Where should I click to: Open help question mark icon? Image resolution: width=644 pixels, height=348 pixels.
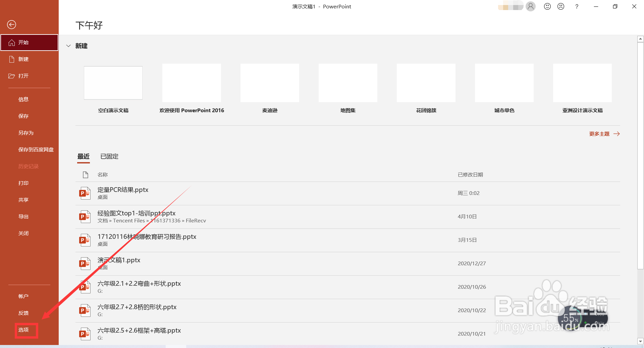pyautogui.click(x=577, y=6)
